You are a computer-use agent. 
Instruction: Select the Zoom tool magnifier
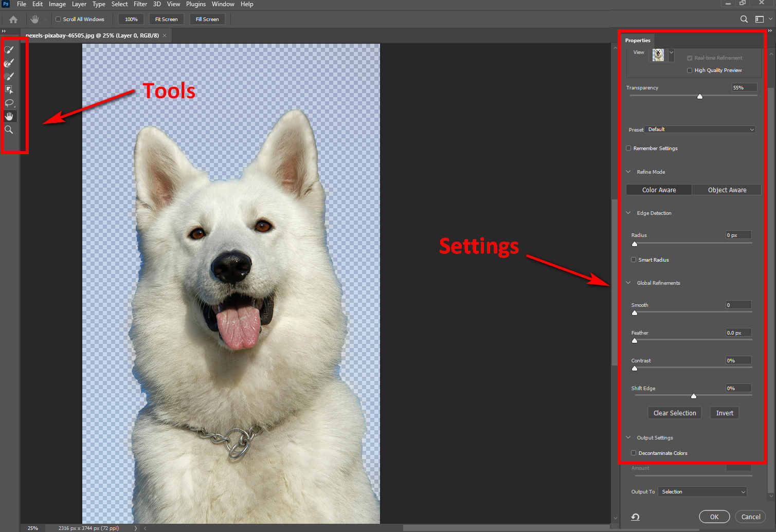click(9, 130)
